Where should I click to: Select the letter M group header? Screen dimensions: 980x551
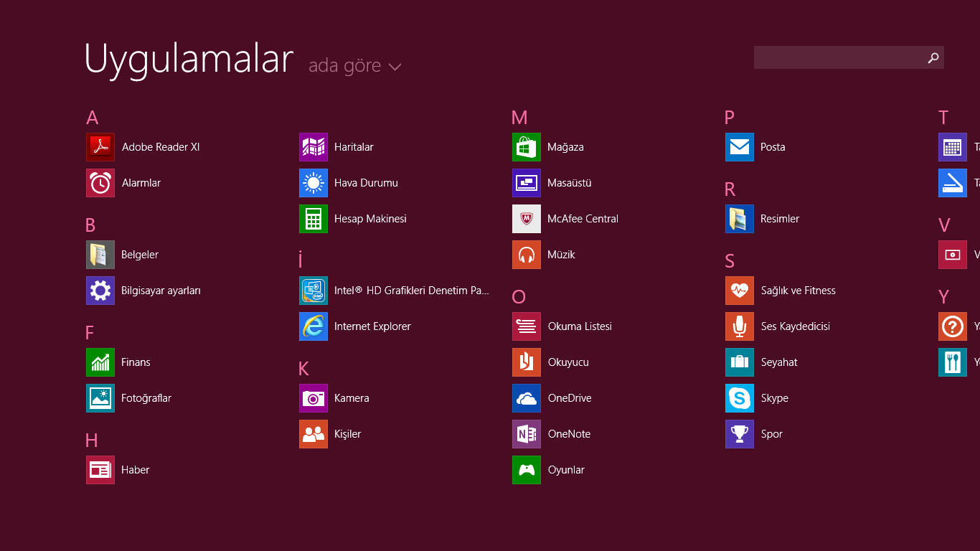[519, 118]
